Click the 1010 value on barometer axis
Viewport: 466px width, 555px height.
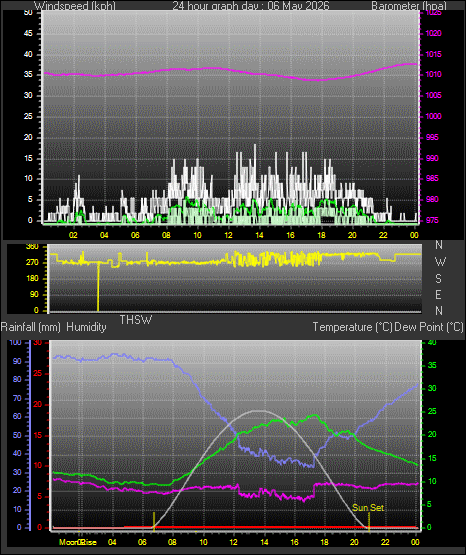pyautogui.click(x=433, y=75)
